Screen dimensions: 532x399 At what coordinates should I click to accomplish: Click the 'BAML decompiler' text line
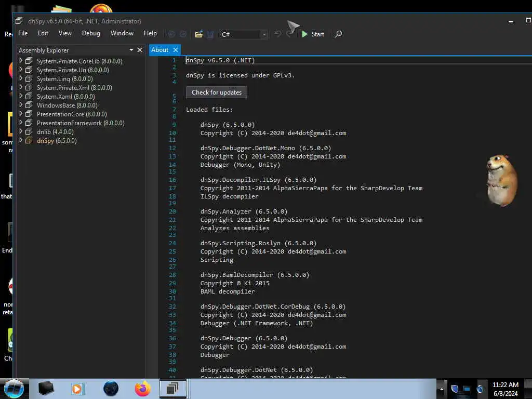(228, 291)
